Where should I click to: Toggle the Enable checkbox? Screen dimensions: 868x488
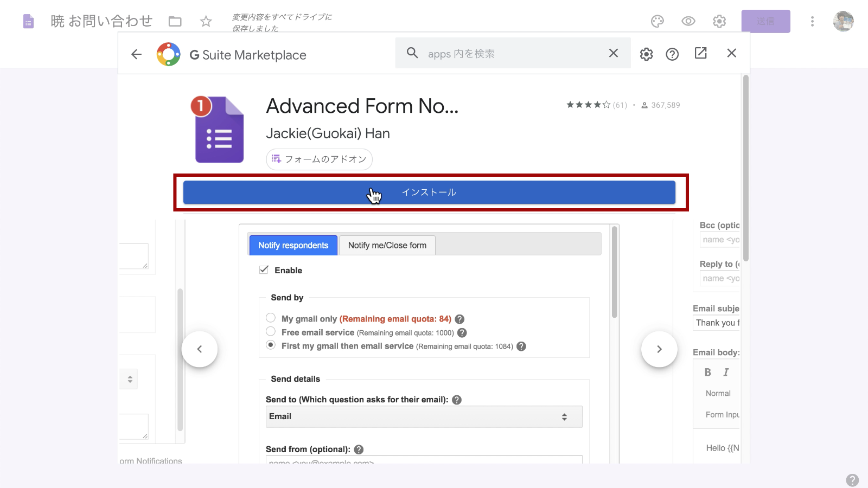[x=264, y=270]
